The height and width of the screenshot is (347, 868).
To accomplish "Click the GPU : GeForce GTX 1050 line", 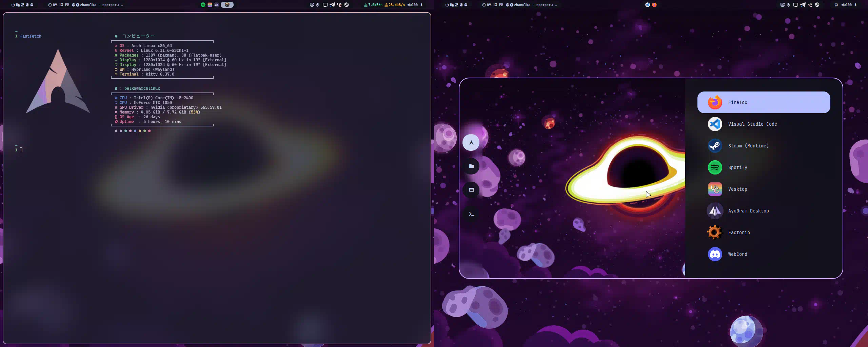I will click(x=143, y=103).
